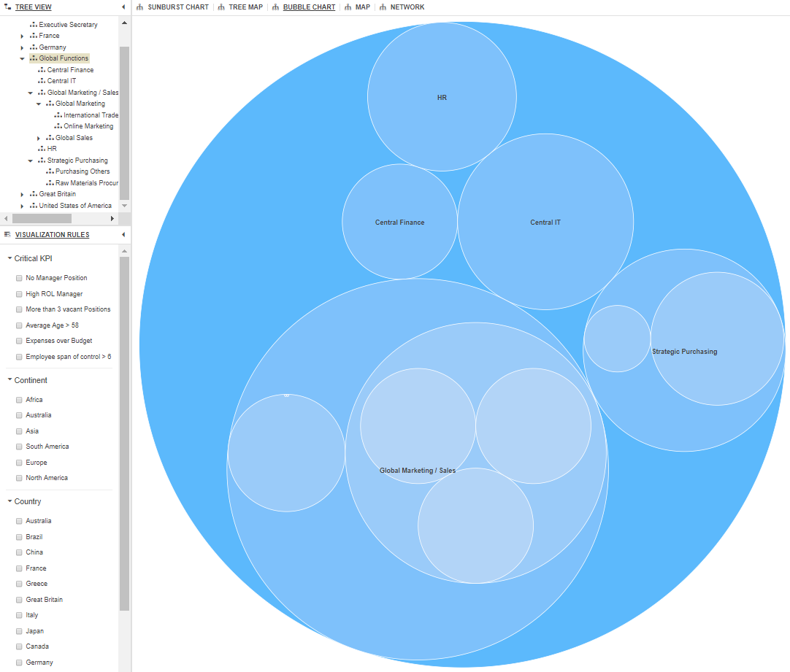The image size is (790, 672).
Task: Check the Expenses over Budget rule
Action: [19, 341]
